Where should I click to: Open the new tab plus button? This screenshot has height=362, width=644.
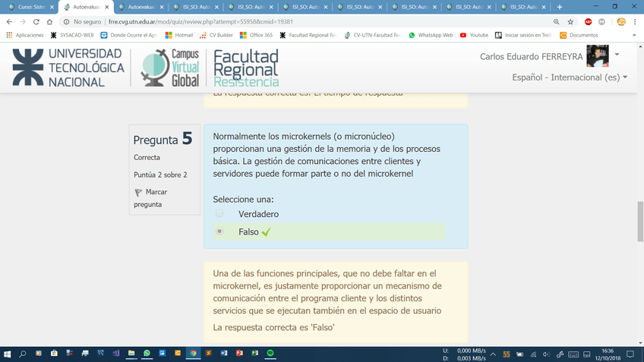click(560, 7)
